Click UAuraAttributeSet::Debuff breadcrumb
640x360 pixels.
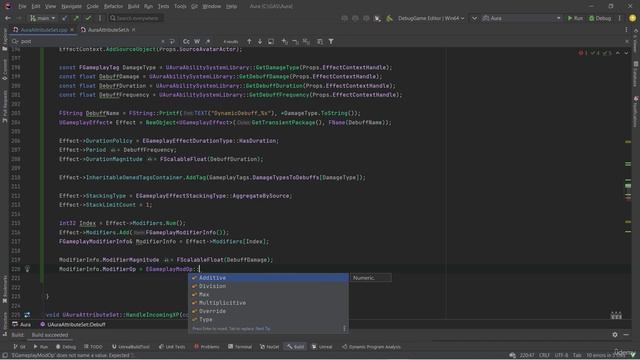click(x=73, y=324)
